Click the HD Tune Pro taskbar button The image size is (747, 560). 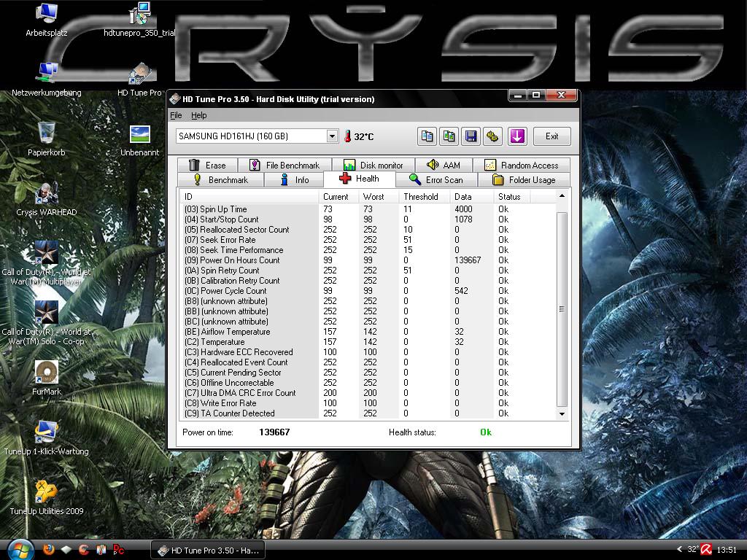pos(208,550)
